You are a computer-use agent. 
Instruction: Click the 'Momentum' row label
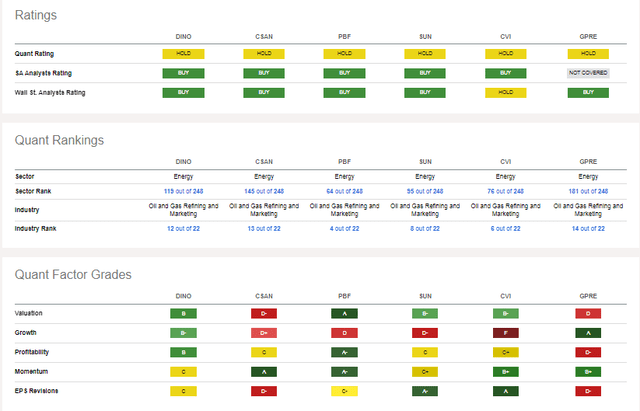pos(31,371)
